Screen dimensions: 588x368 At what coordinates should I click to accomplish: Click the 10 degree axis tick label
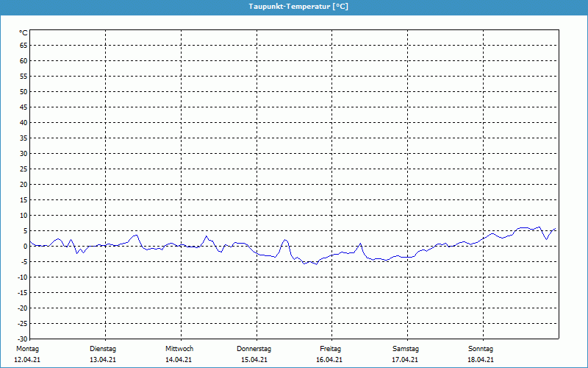pyautogui.click(x=24, y=216)
